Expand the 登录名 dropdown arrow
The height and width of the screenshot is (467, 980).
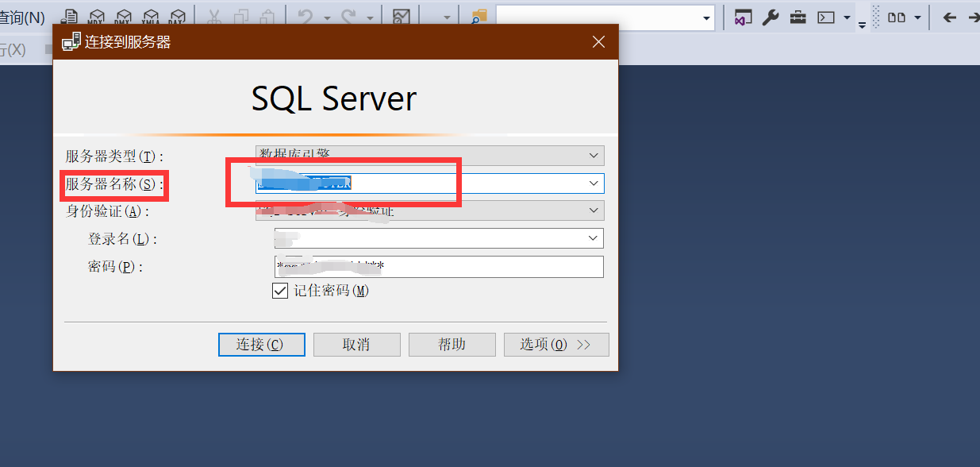tap(593, 238)
